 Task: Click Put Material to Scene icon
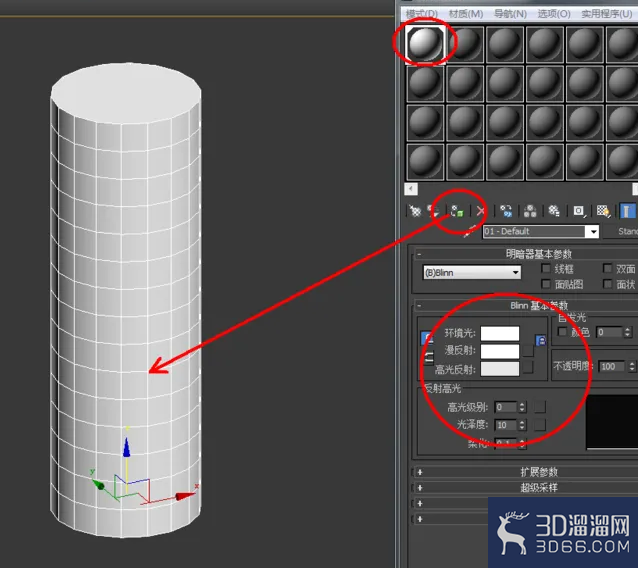(x=434, y=211)
